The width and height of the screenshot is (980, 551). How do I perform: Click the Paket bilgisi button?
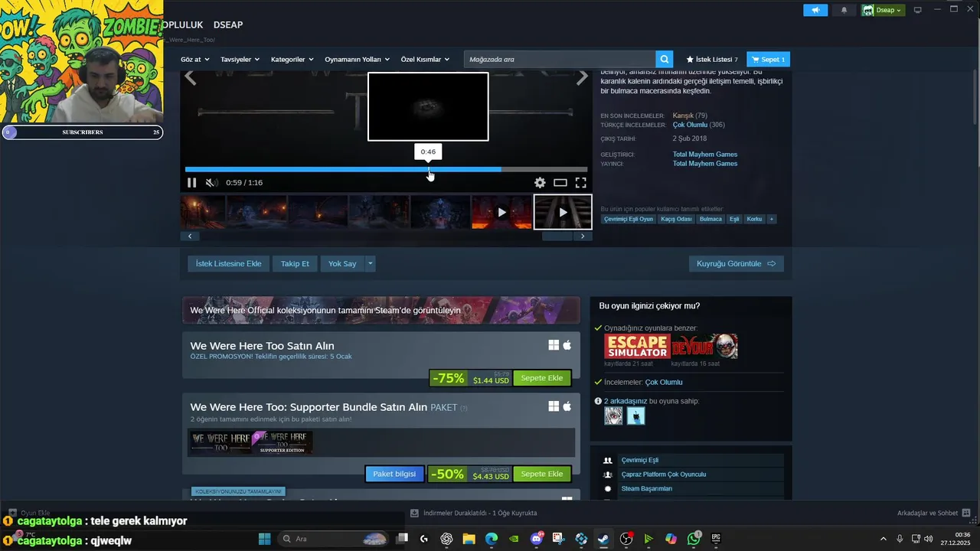pyautogui.click(x=394, y=474)
